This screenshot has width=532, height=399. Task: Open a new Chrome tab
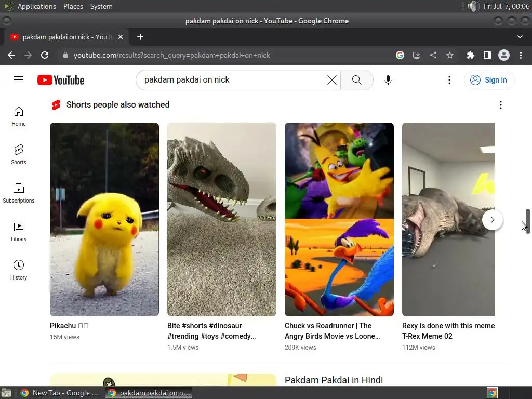tap(140, 37)
